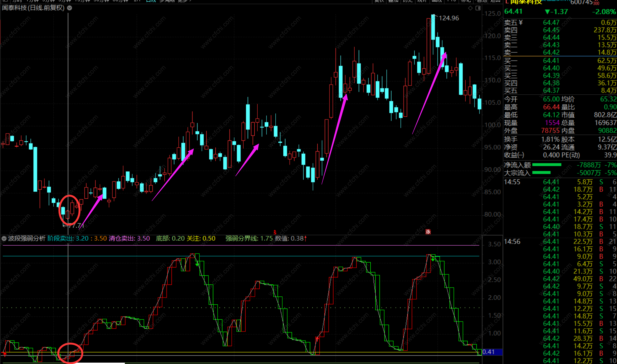Viewport: 617px width, 364px height.
Task: Expand 波段强弱分析 indicator settings arrow
Action: pyautogui.click(x=4, y=238)
